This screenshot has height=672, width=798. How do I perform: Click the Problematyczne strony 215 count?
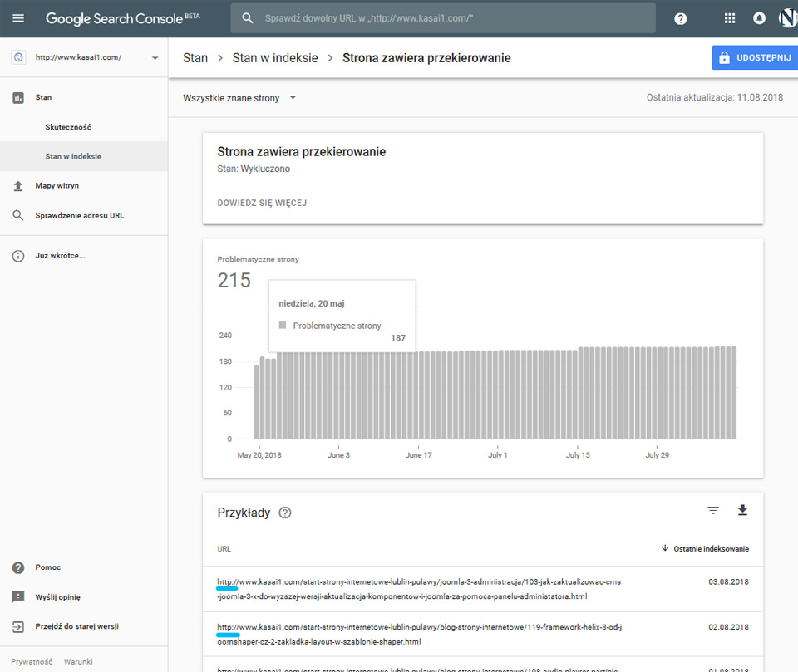(234, 280)
